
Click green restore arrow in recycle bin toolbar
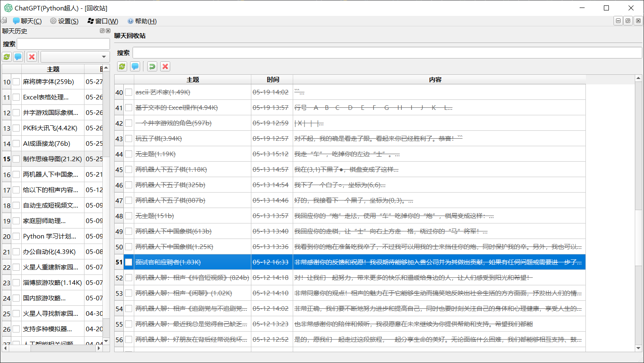tap(152, 66)
